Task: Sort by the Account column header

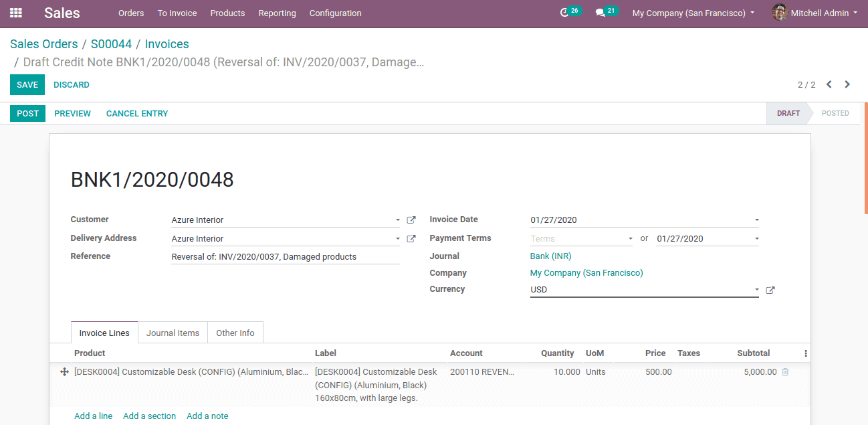Action: coord(466,353)
